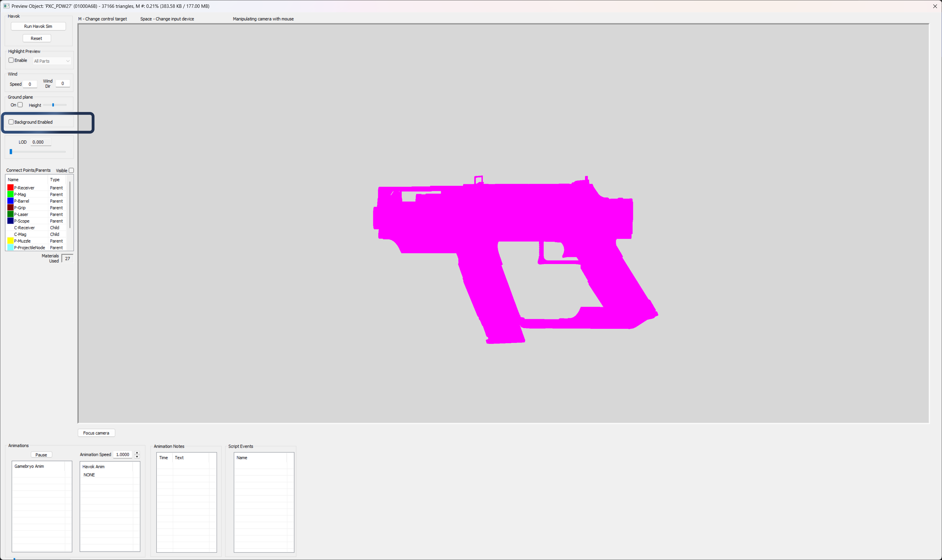Click the Name column header in connect points

click(x=27, y=180)
